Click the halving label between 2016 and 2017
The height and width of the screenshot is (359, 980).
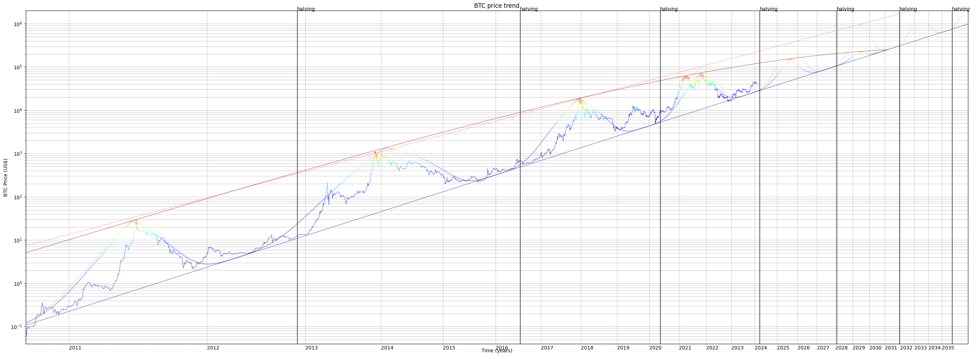[529, 9]
